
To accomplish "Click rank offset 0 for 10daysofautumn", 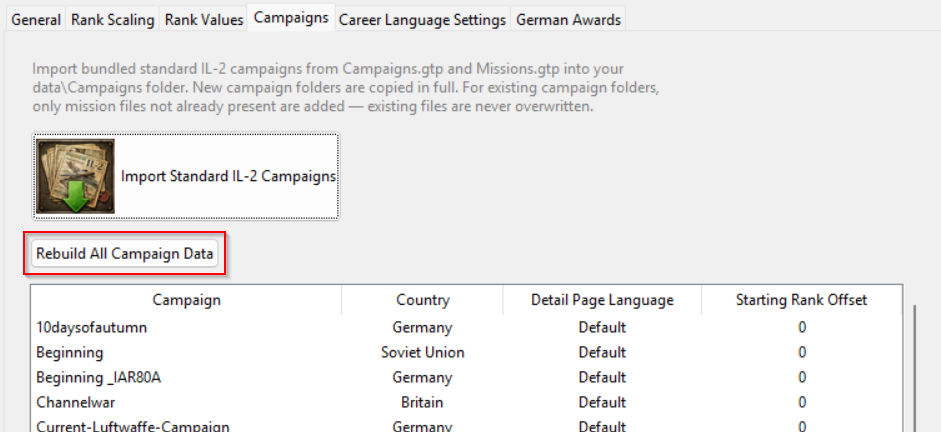I will pyautogui.click(x=802, y=328).
